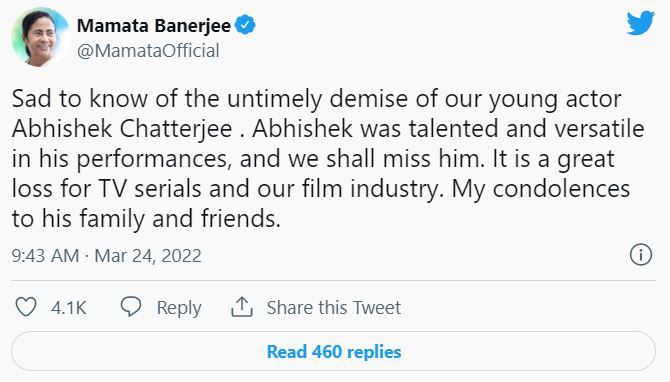The height and width of the screenshot is (382, 670).
Task: Open Mamata Banerjee's profile picture
Action: [40, 38]
